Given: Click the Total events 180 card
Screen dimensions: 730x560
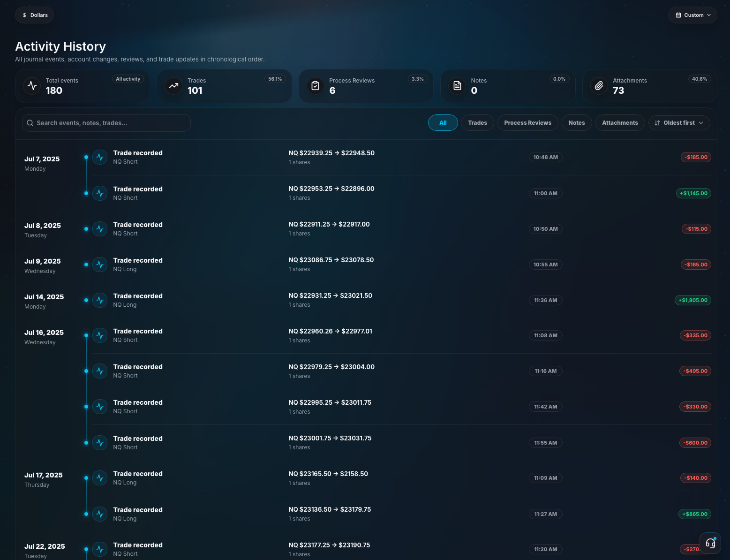Looking at the screenshot, I should click(82, 86).
